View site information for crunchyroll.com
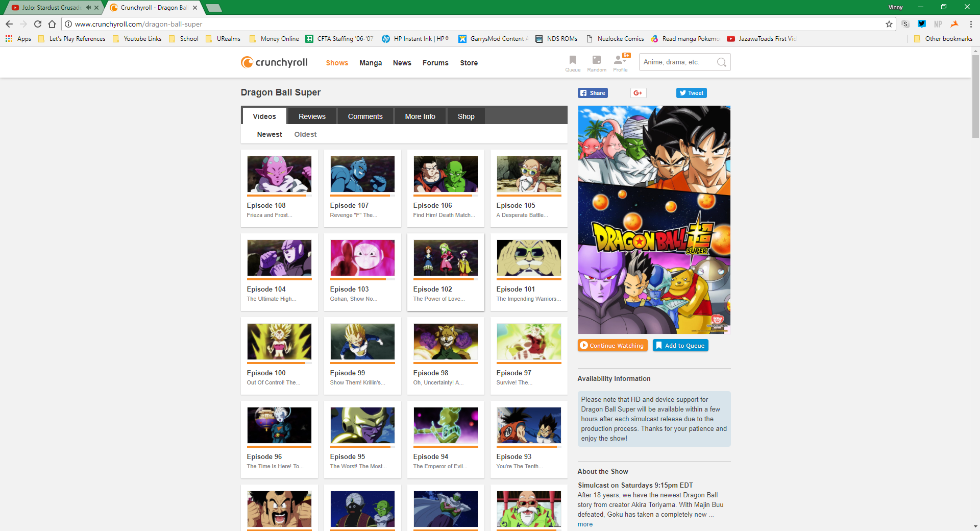Screen dimensions: 980x531 coord(68,24)
